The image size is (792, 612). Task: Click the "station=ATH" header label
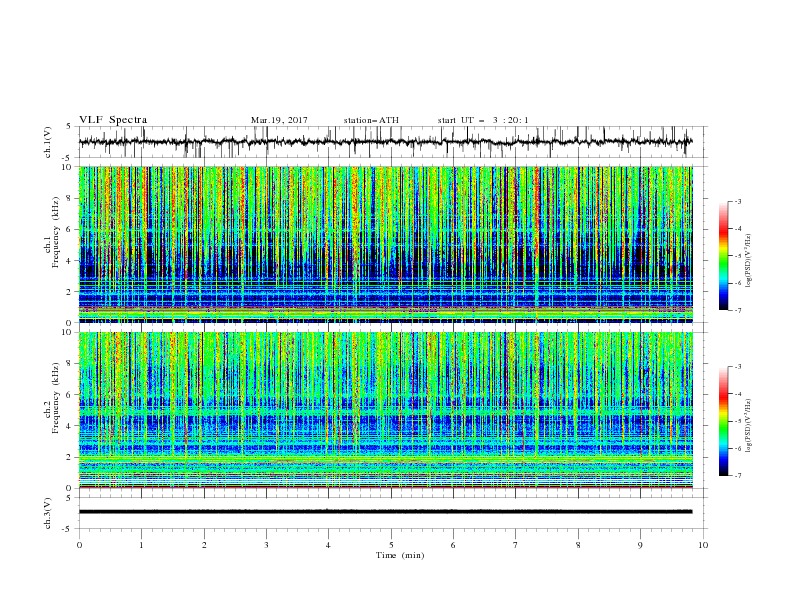pyautogui.click(x=371, y=120)
